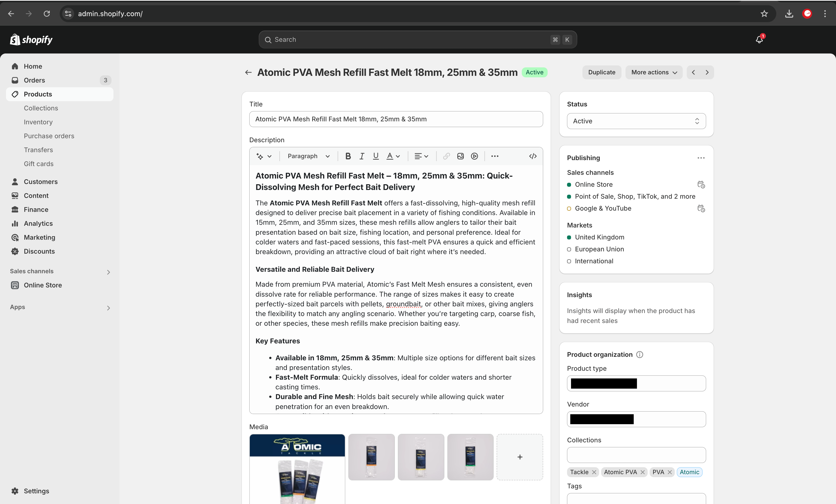Open the Paragraph style dropdown
The height and width of the screenshot is (504, 836).
coord(309,156)
